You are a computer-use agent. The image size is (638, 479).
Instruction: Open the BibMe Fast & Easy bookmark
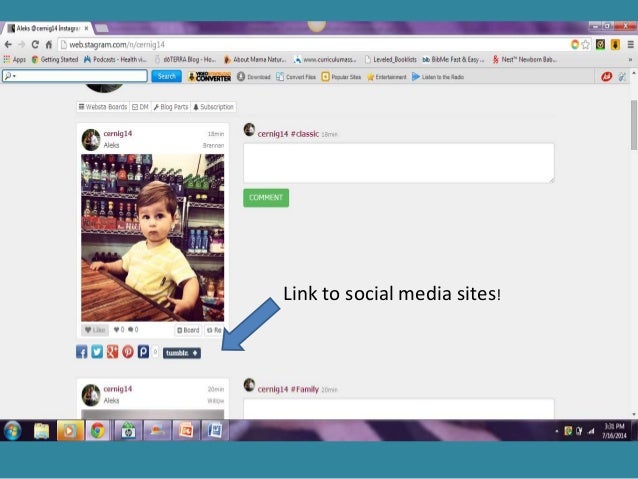click(453, 59)
